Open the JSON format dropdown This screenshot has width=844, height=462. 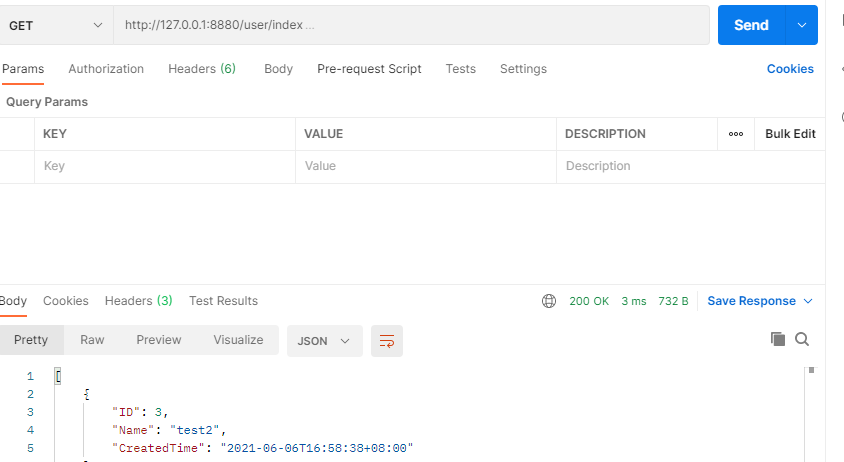325,341
